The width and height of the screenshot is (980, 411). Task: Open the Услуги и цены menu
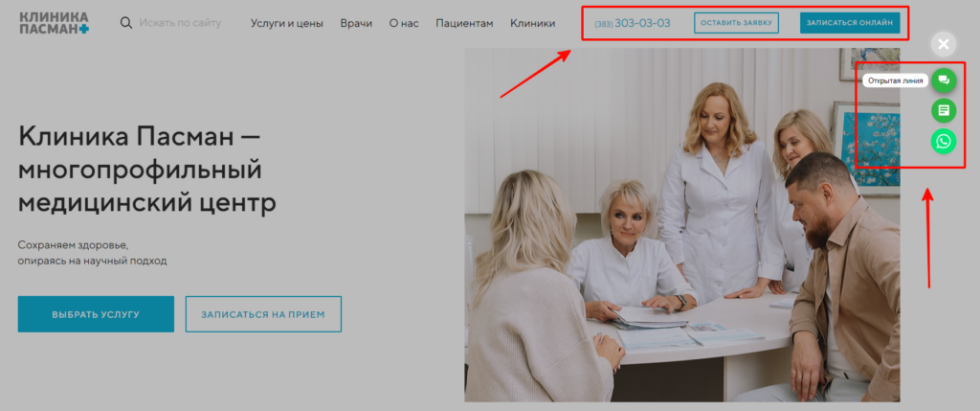[x=287, y=24]
